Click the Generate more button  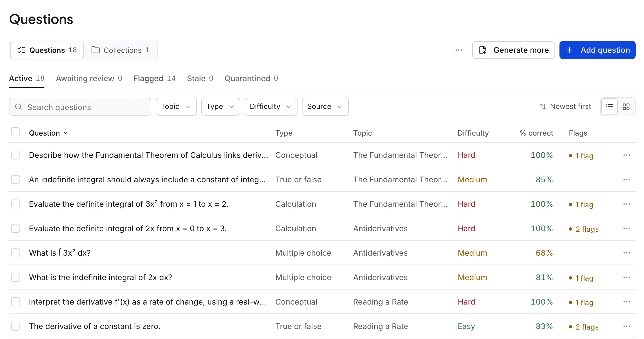(x=513, y=50)
